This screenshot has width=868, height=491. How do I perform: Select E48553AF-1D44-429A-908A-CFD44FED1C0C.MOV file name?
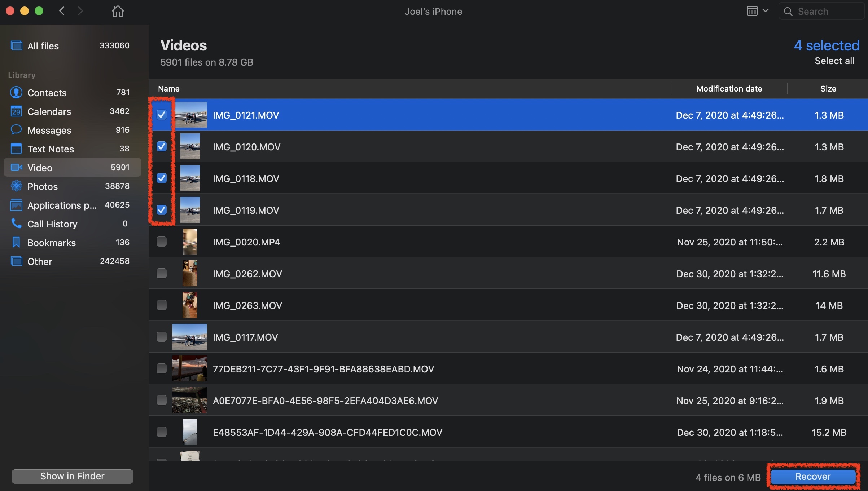328,432
